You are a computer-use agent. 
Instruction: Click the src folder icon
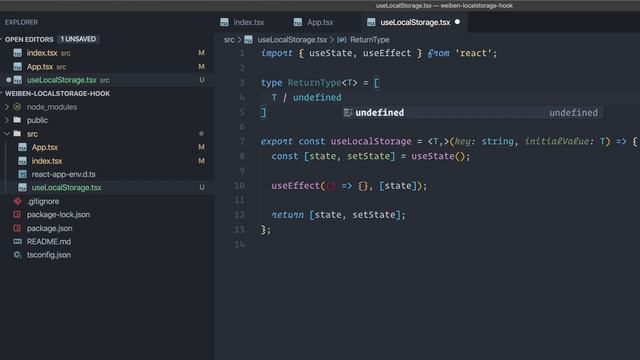[x=17, y=133]
